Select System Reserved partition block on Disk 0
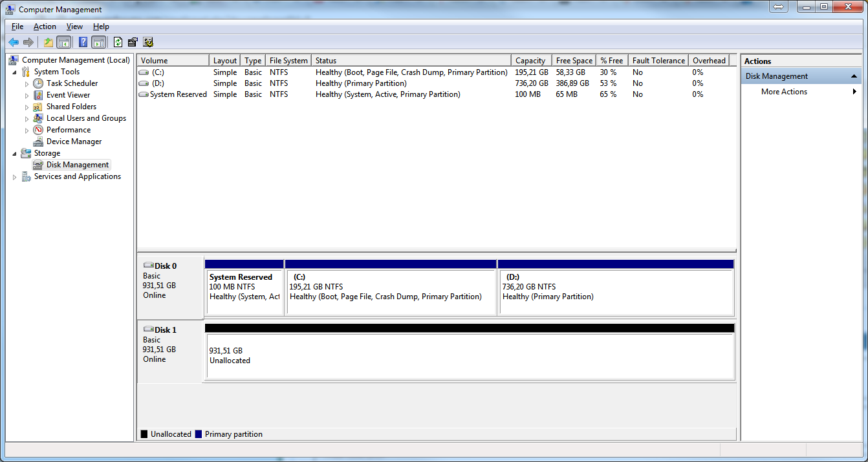 pos(244,288)
